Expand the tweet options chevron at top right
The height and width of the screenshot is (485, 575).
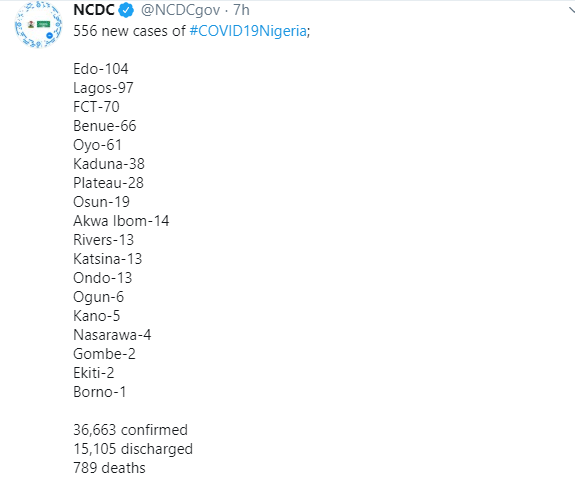(x=571, y=10)
